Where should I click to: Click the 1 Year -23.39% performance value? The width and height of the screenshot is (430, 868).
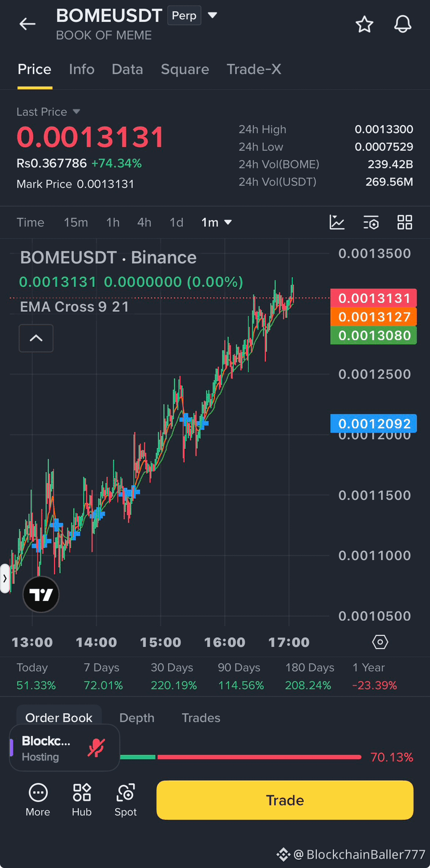(374, 685)
